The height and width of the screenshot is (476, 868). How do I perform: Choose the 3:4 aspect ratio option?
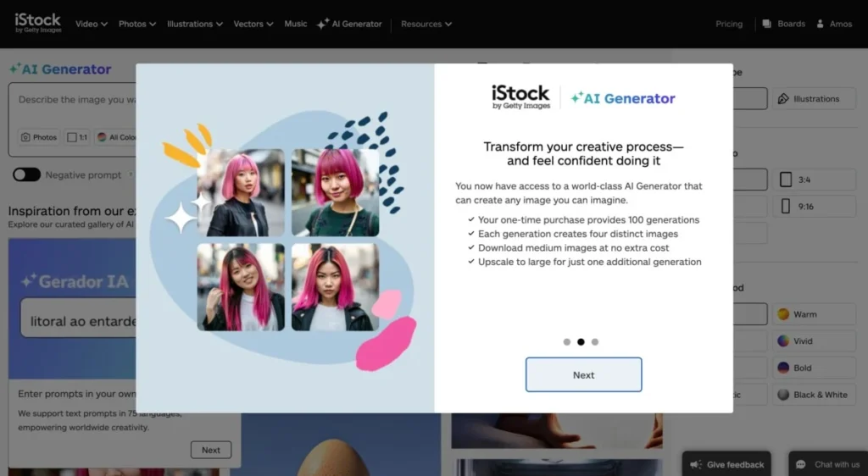point(814,180)
